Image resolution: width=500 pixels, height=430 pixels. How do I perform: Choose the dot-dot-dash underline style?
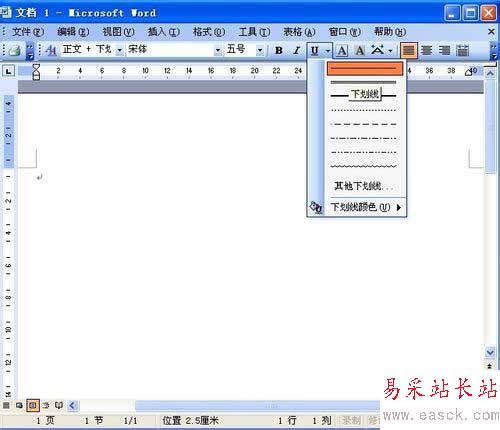(x=364, y=152)
